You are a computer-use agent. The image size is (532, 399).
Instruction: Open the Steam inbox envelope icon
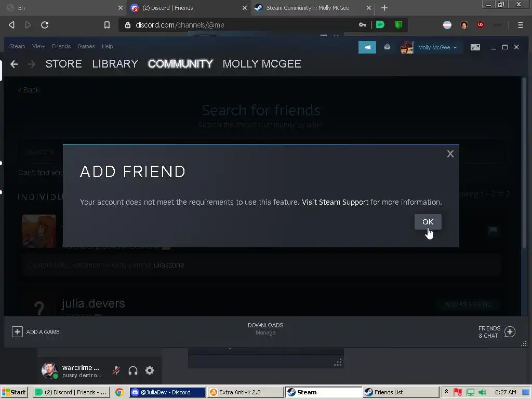pyautogui.click(x=387, y=47)
